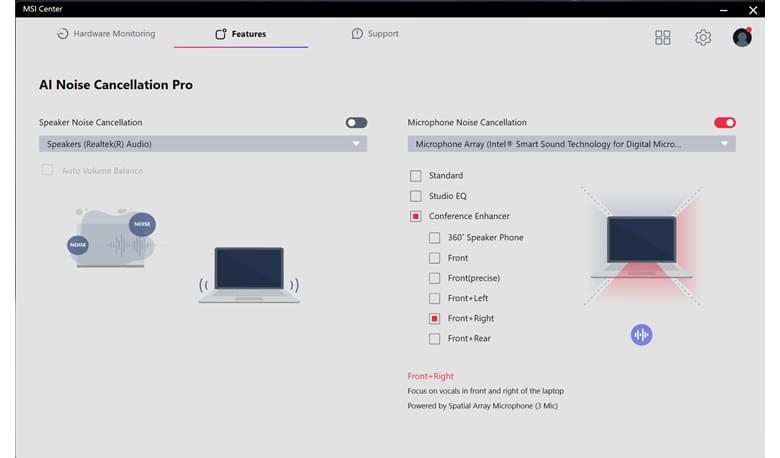Select the Studio EQ checkbox
This screenshot has width=780, height=458.
click(415, 196)
